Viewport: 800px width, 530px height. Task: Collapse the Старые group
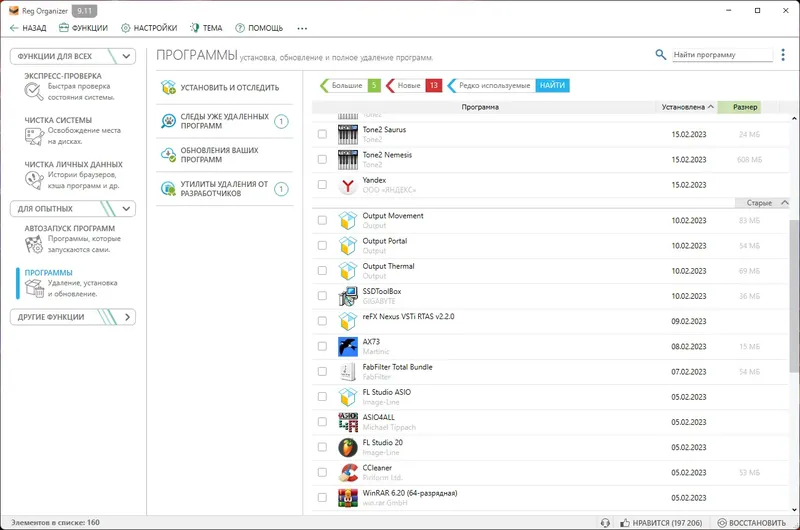[785, 203]
